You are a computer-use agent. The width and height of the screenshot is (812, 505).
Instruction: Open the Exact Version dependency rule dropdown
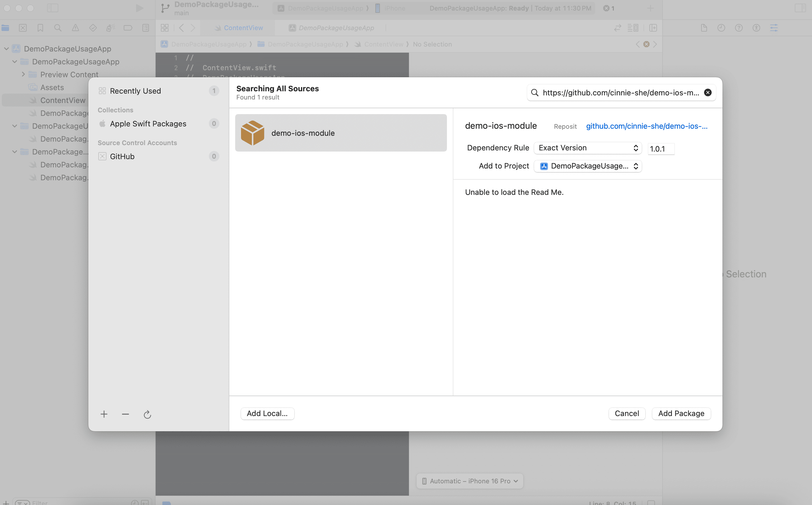pos(588,148)
